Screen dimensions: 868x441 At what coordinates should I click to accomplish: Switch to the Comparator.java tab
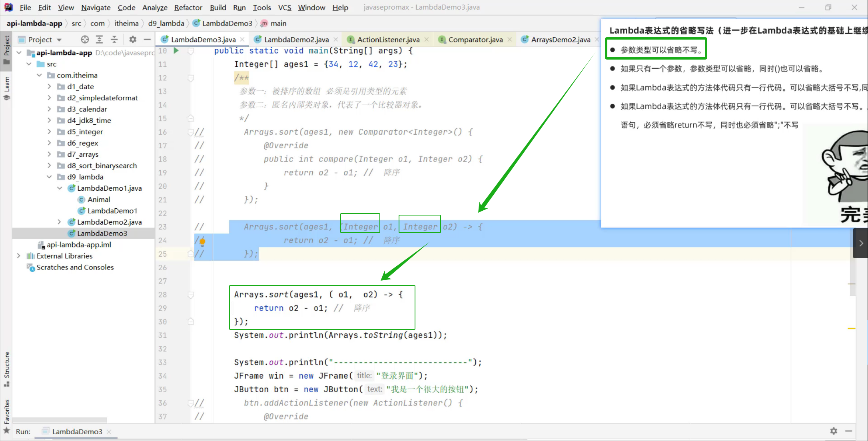[475, 39]
